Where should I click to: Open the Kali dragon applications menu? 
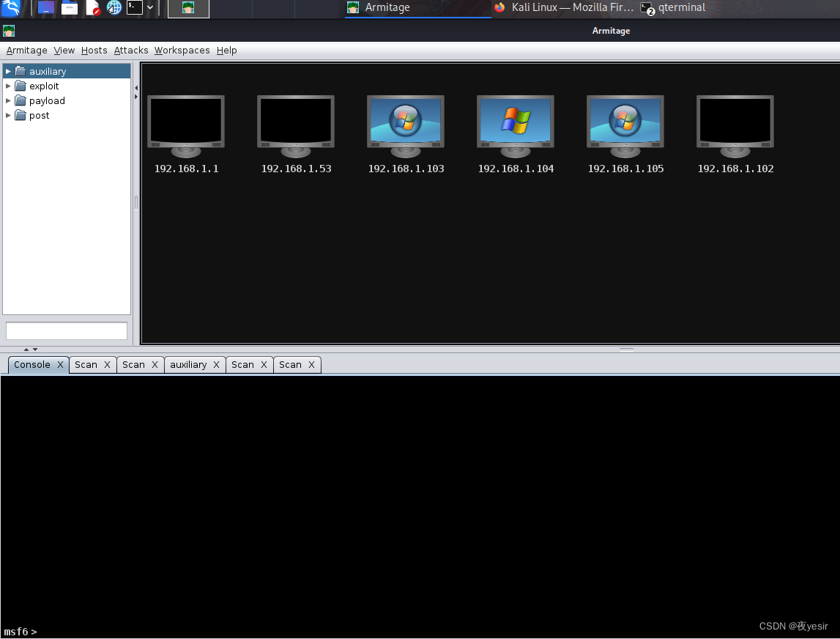[11, 7]
